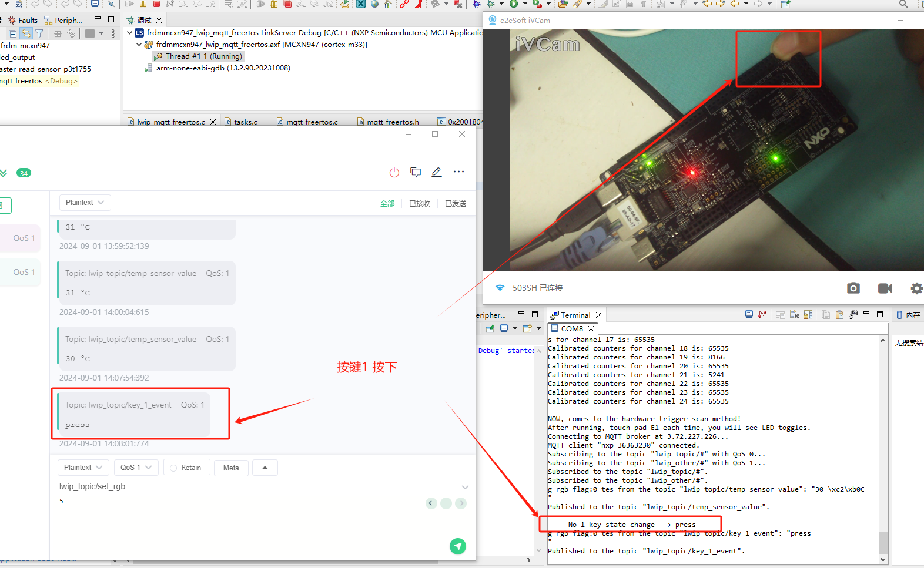Screen dimensions: 924x568
Task: Click the filter funnel icon in project panel
Action: pos(39,33)
